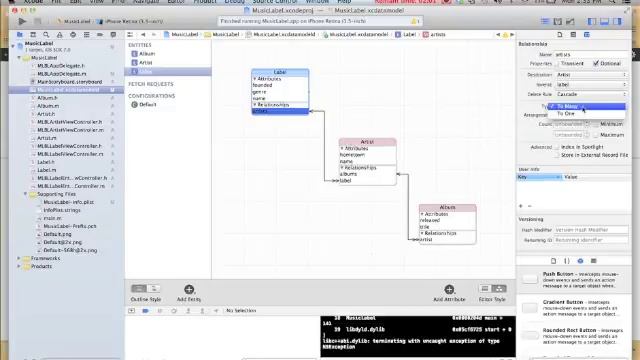Toggle the Transient checkbox
This screenshot has height=360, width=640.
(557, 64)
